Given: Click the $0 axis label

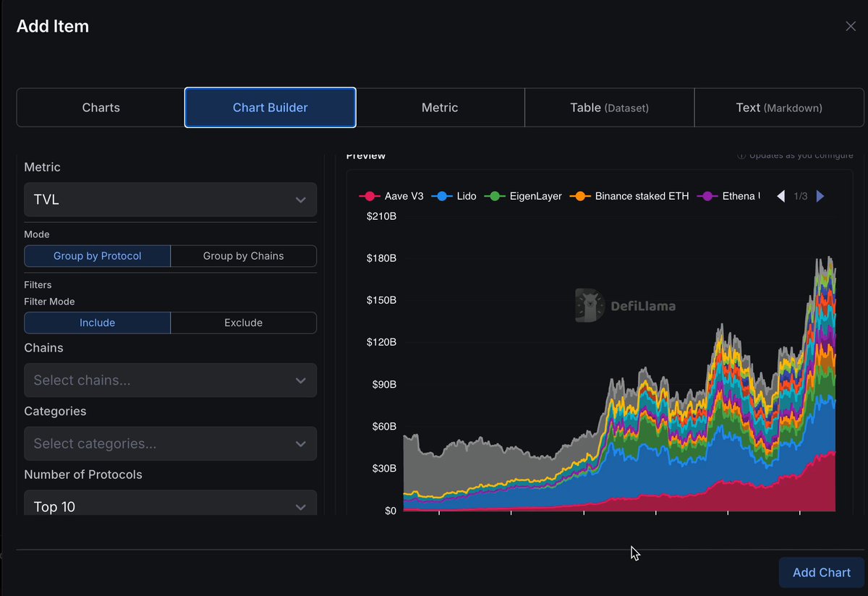Looking at the screenshot, I should (x=391, y=510).
